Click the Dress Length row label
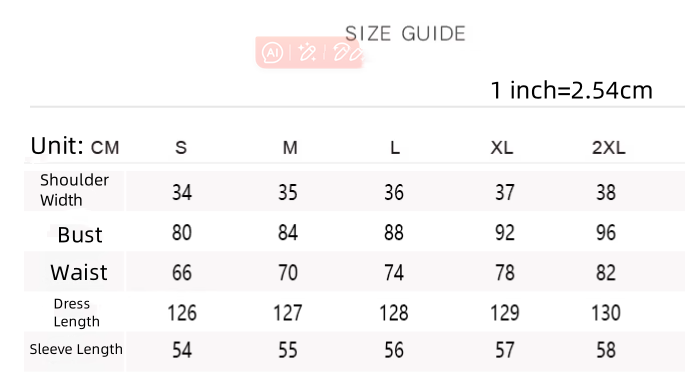685x392 pixels. 76,312
